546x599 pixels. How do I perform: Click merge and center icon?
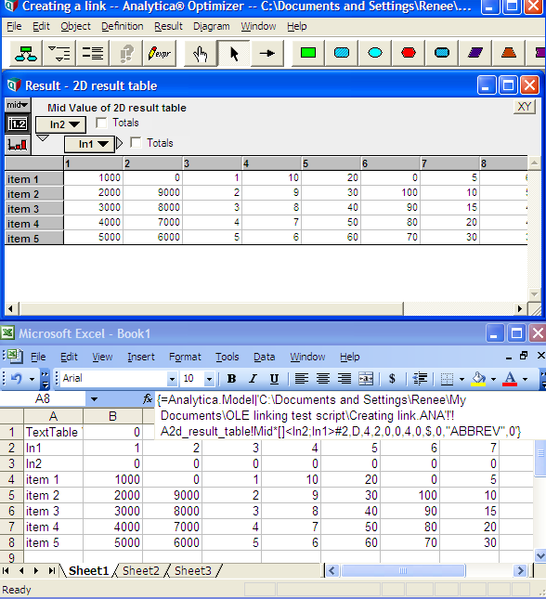tap(366, 379)
